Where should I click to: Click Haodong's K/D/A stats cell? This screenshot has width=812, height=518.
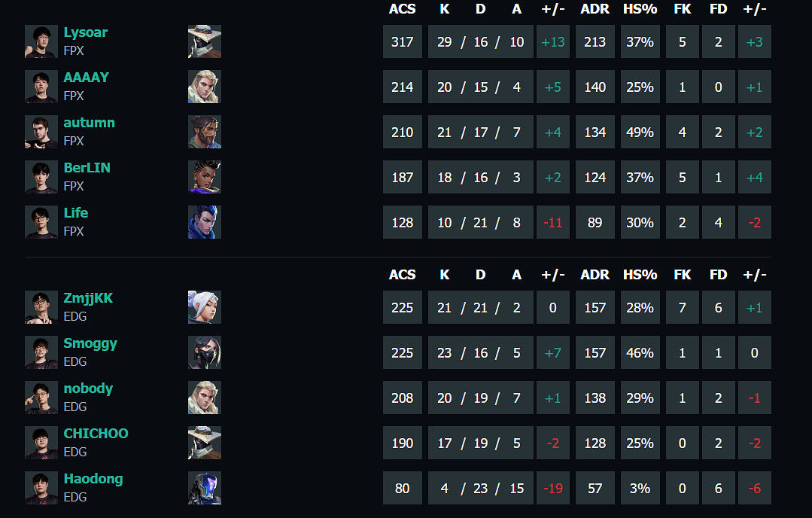click(481, 489)
